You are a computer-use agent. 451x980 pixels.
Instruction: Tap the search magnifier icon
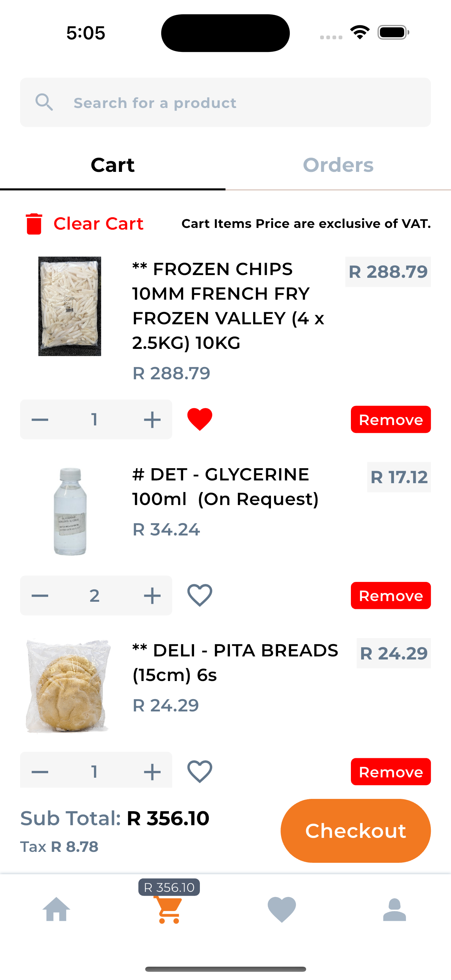pyautogui.click(x=44, y=102)
